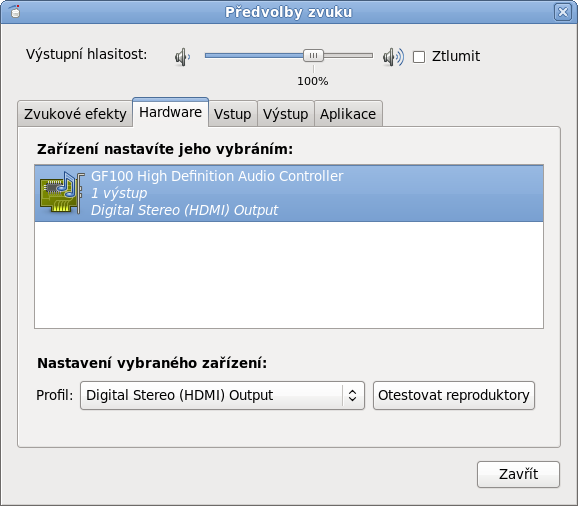Click the empty area of device list
The width and height of the screenshot is (578, 506).
pos(289,275)
